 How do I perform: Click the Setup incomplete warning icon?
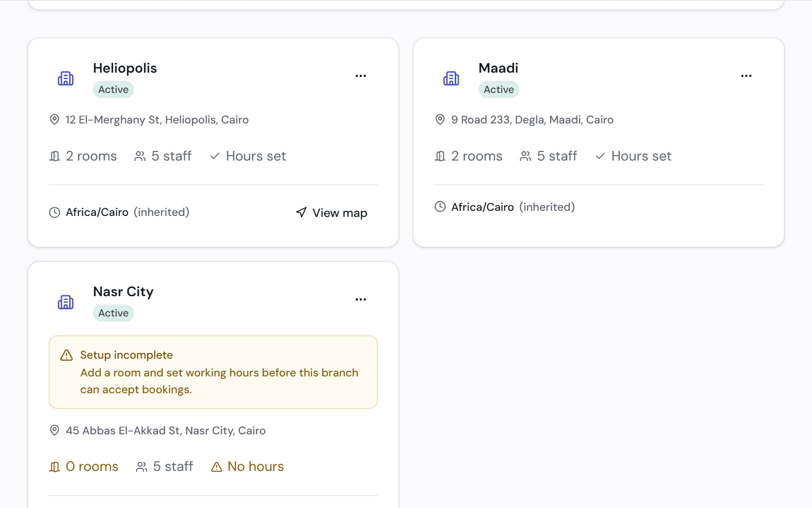[66, 355]
